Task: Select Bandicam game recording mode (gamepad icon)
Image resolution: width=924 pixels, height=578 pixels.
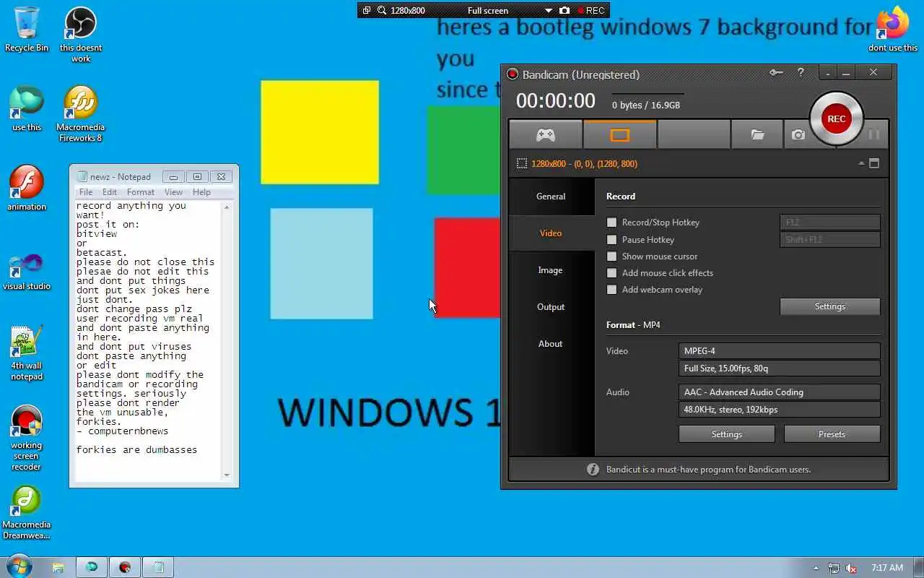Action: (x=545, y=135)
